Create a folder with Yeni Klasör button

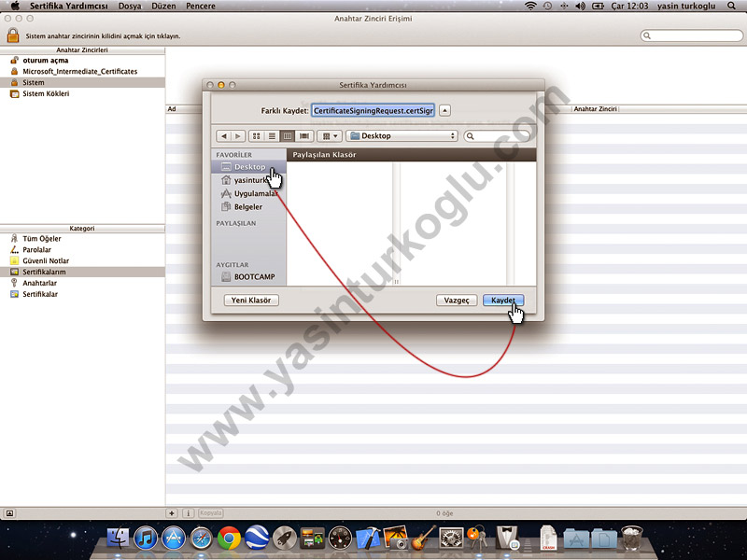coord(251,300)
